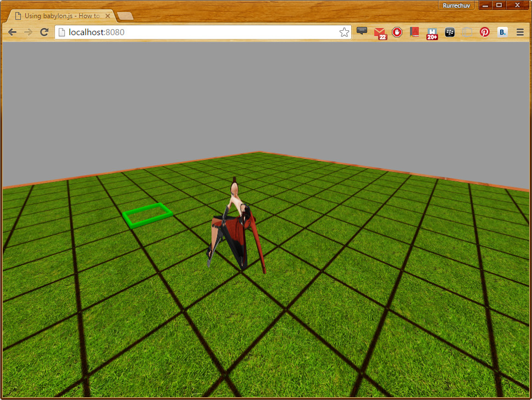Go back to the previous page
This screenshot has width=532, height=400.
(12, 32)
